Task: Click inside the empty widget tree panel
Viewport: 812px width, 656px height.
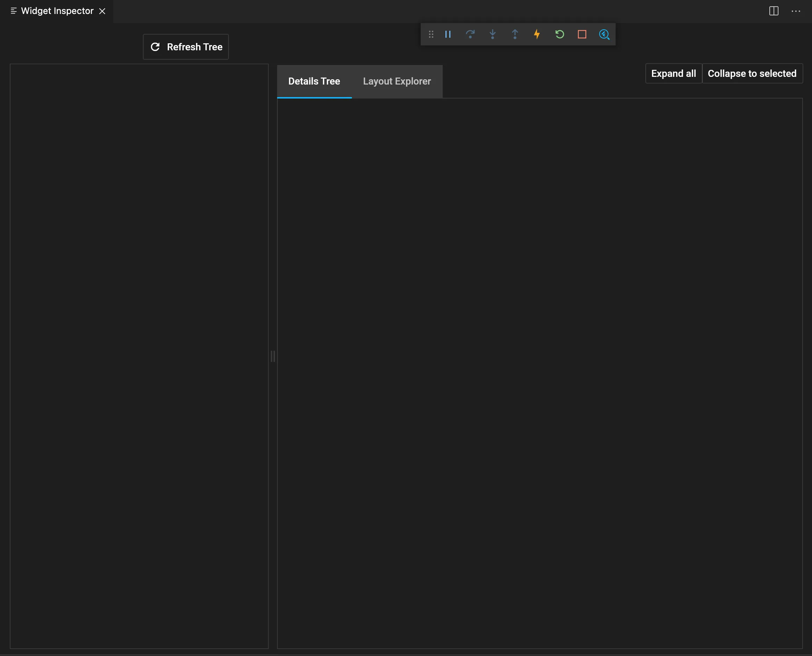Action: [139, 355]
